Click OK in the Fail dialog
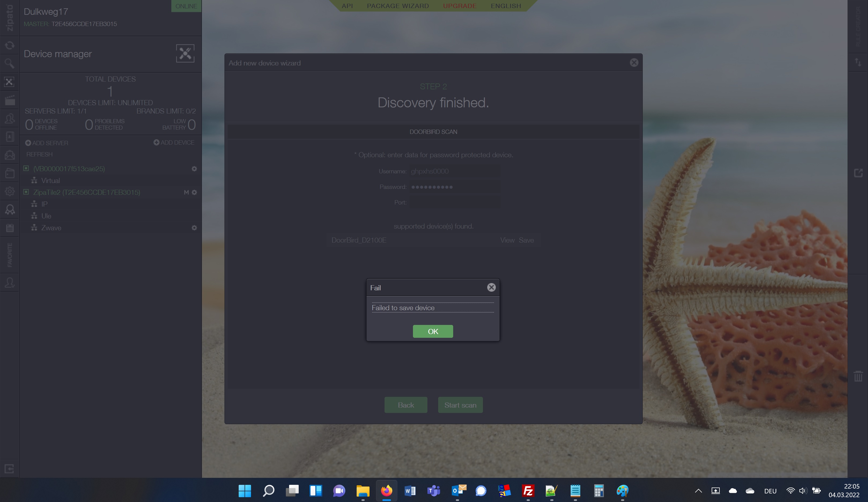868x502 pixels. (433, 331)
